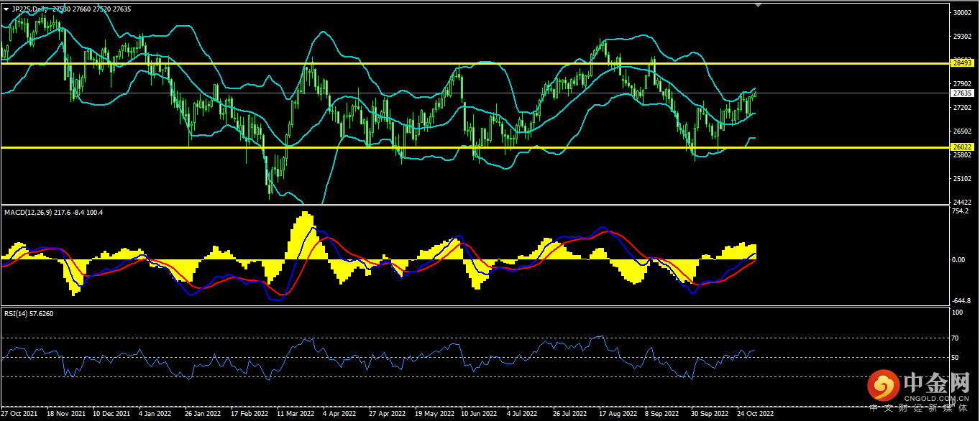Select the 18 Nov 2021 date label
The image size is (980, 421).
point(65,414)
